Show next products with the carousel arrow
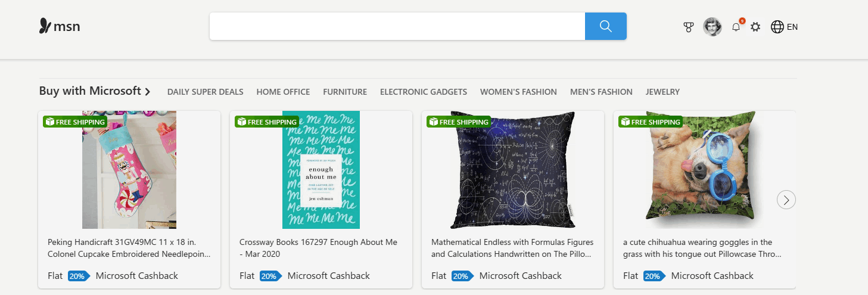868x295 pixels. click(786, 200)
